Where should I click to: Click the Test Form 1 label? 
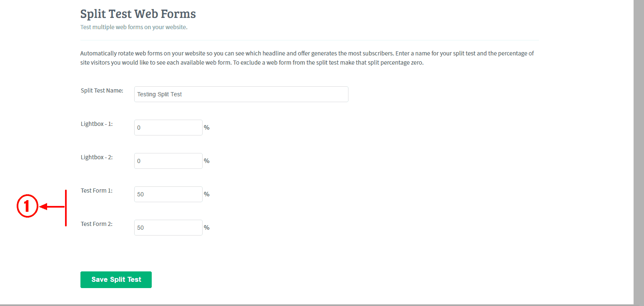coord(97,191)
